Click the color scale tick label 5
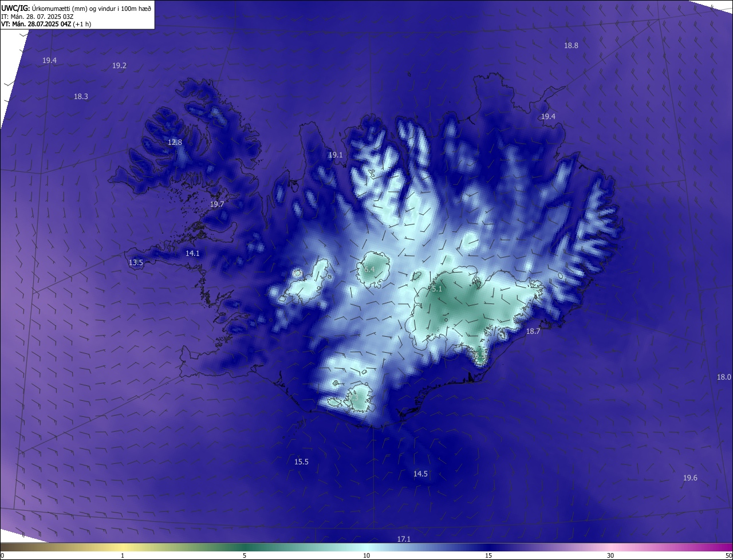The height and width of the screenshot is (560, 733). coord(245,555)
